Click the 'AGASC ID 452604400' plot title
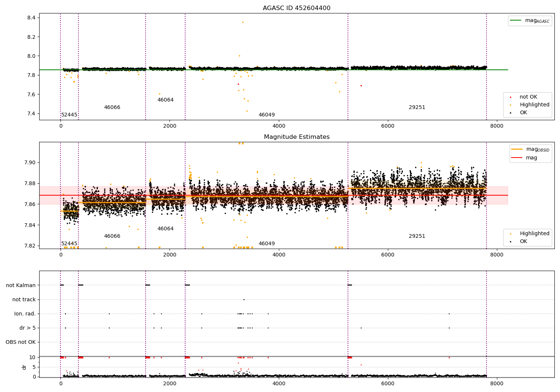This screenshot has height=392, width=560. coord(296,8)
